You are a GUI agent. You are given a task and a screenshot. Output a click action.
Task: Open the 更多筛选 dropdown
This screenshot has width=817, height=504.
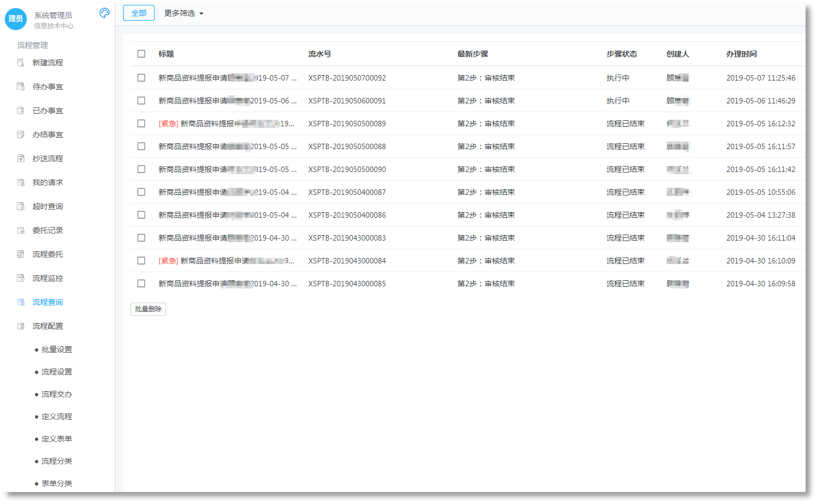(183, 13)
